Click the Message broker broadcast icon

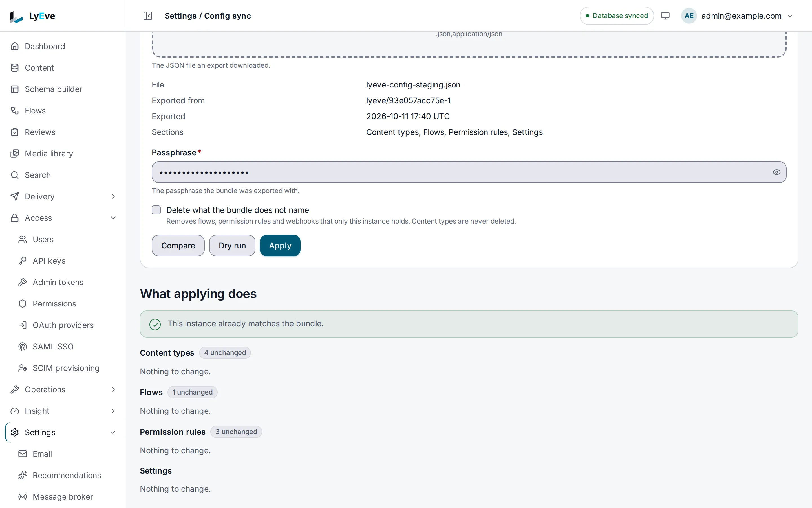[x=23, y=497]
